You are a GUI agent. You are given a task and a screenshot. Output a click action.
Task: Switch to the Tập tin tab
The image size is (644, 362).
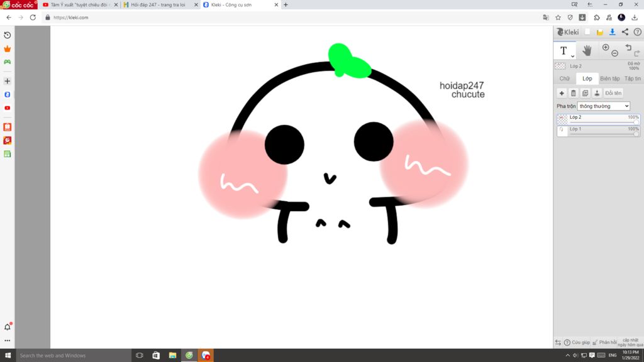coord(633,79)
